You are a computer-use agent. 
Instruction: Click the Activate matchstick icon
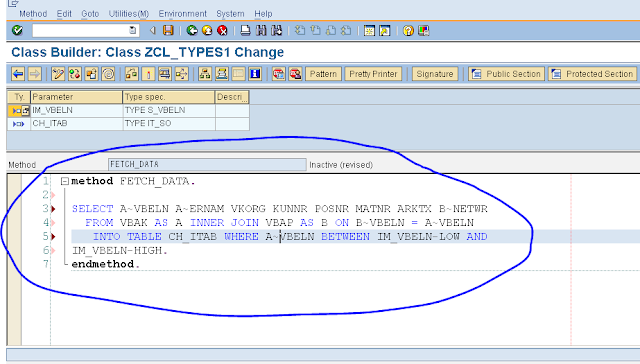[148, 74]
